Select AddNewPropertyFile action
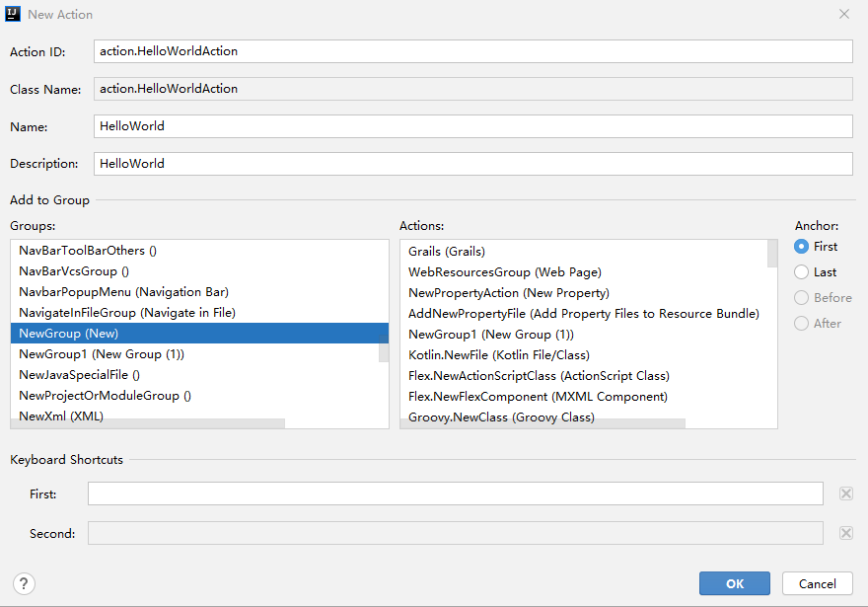868x607 pixels. click(x=589, y=314)
